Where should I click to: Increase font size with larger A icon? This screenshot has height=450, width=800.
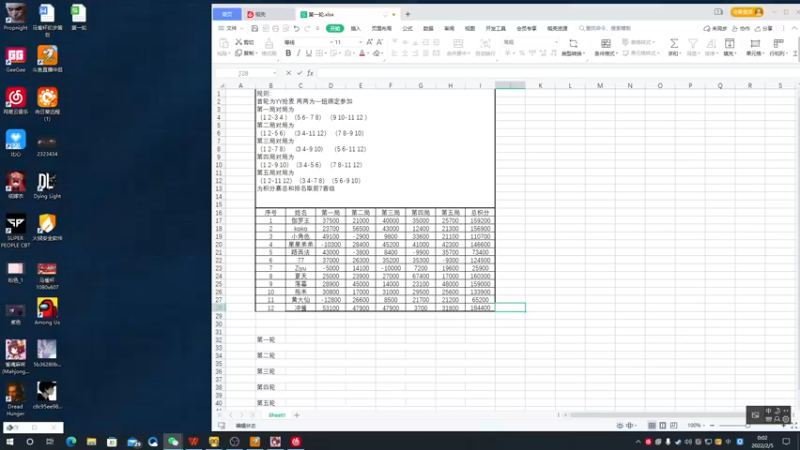pos(369,42)
